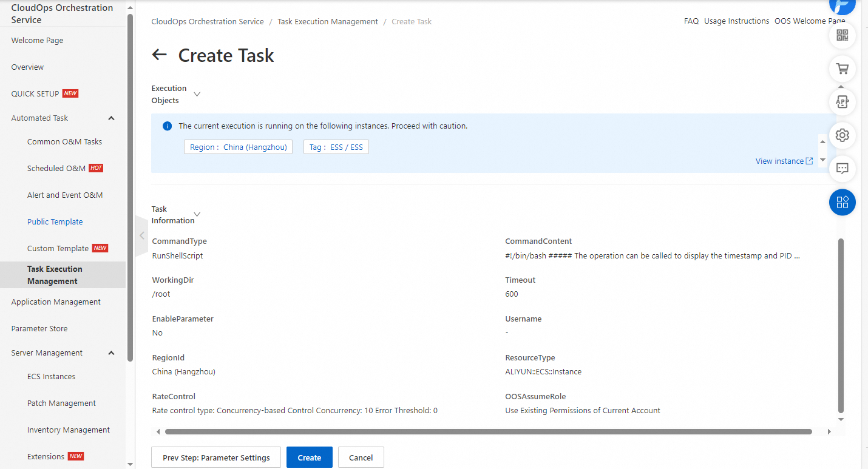Open ECS Instances

tap(51, 377)
